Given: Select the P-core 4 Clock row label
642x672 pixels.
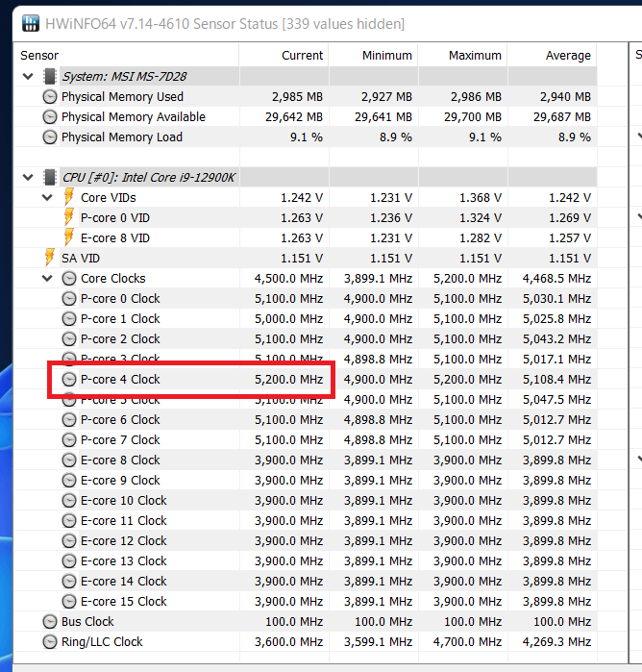Looking at the screenshot, I should 120,380.
